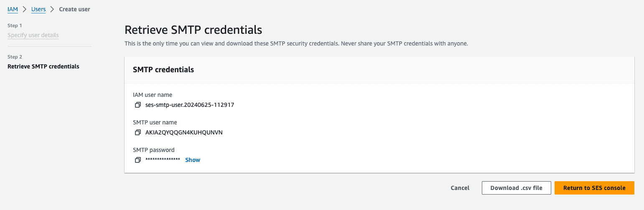This screenshot has width=644, height=210.
Task: Copy the SMTP user name value
Action: pos(137,133)
